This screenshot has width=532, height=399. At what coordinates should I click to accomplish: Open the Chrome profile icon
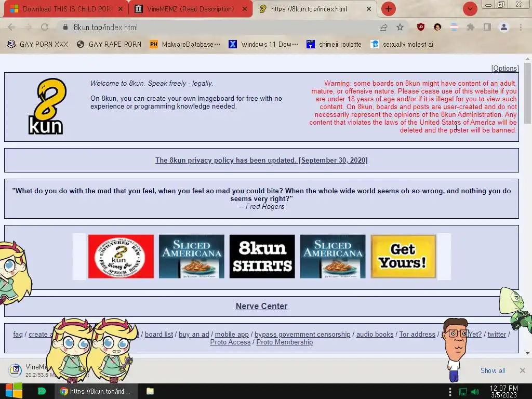[504, 27]
